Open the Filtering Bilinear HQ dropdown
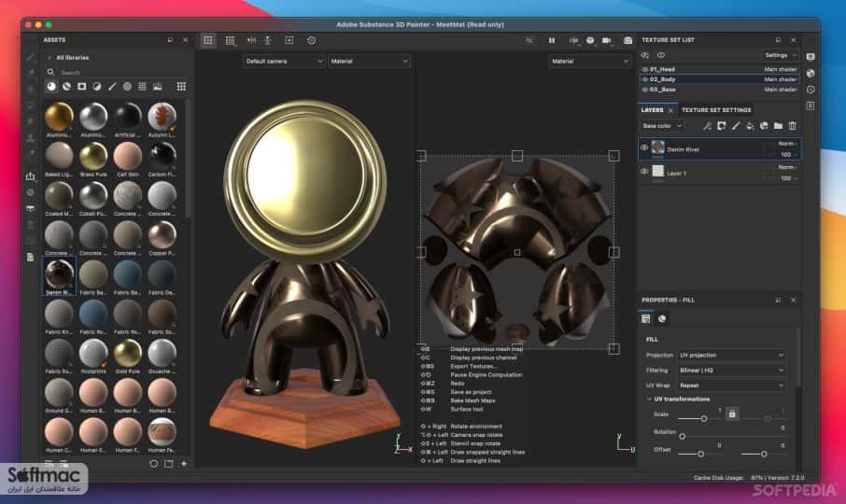The height and width of the screenshot is (504, 846). (x=731, y=371)
